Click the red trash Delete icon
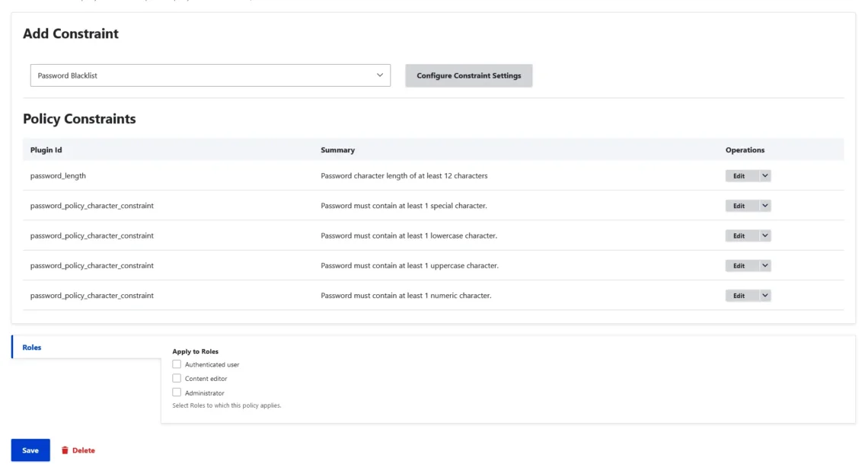 coord(65,450)
